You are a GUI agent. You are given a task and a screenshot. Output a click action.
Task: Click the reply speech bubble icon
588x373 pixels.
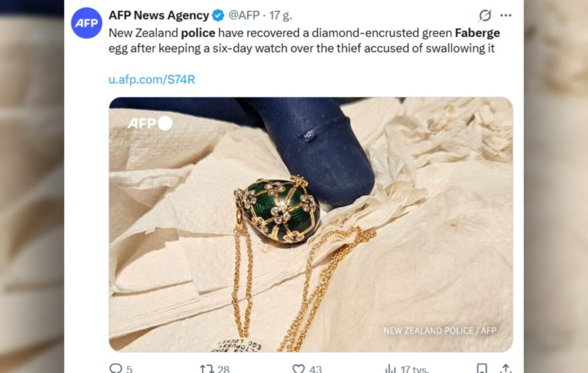(x=115, y=368)
